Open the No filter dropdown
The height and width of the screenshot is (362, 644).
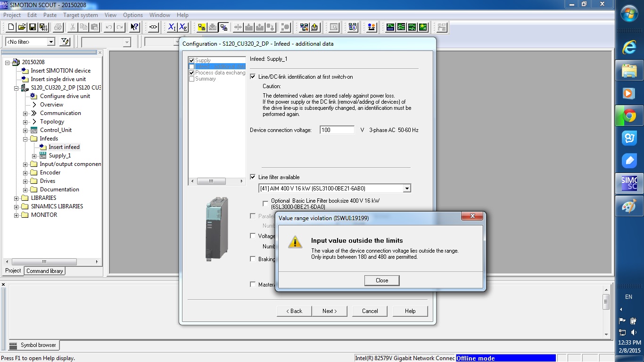51,42
